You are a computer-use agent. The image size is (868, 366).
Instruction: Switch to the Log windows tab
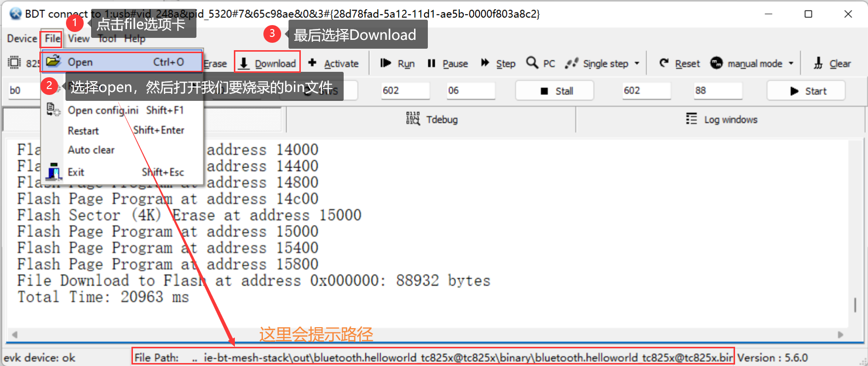[x=720, y=120]
